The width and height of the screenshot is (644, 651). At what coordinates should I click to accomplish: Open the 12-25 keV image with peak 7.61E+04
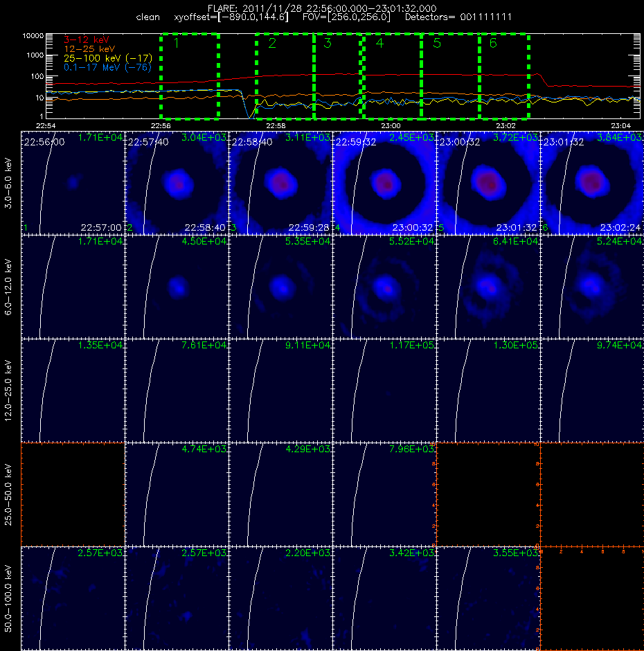click(x=177, y=391)
